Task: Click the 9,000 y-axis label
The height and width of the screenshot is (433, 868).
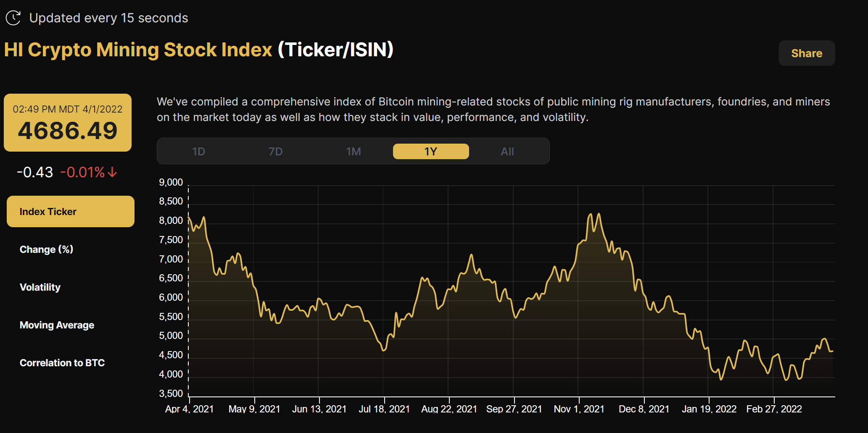Action: point(171,182)
